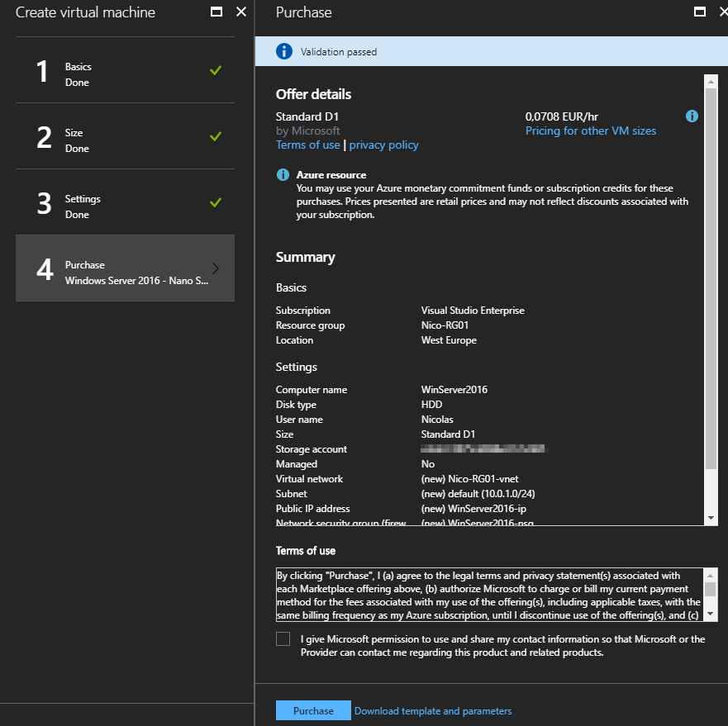728x726 pixels.
Task: Click the Azure resource info icon
Action: click(283, 174)
